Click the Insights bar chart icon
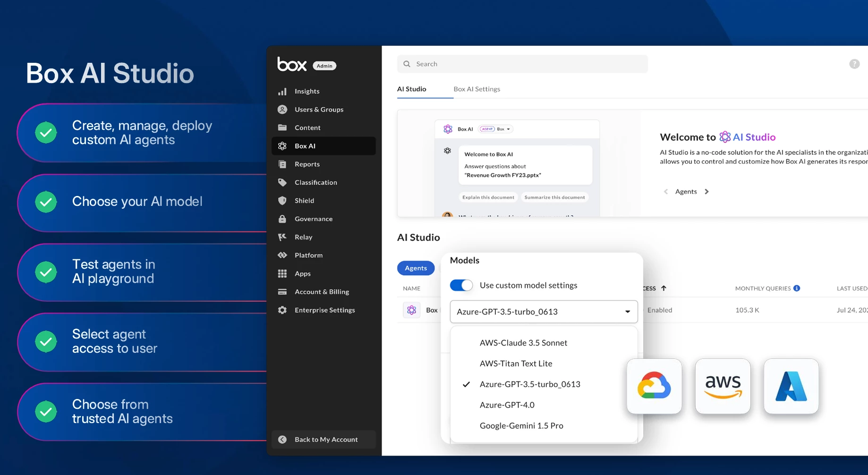Viewport: 868px width, 475px height. click(x=282, y=92)
